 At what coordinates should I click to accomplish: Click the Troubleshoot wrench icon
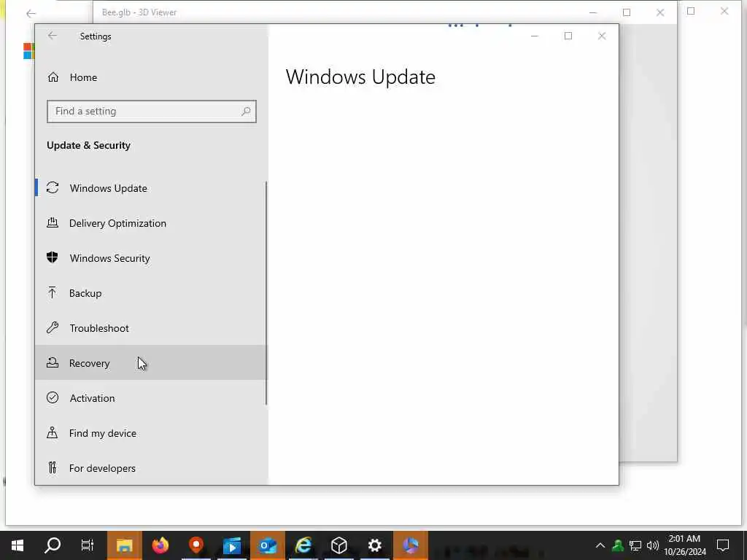53,327
